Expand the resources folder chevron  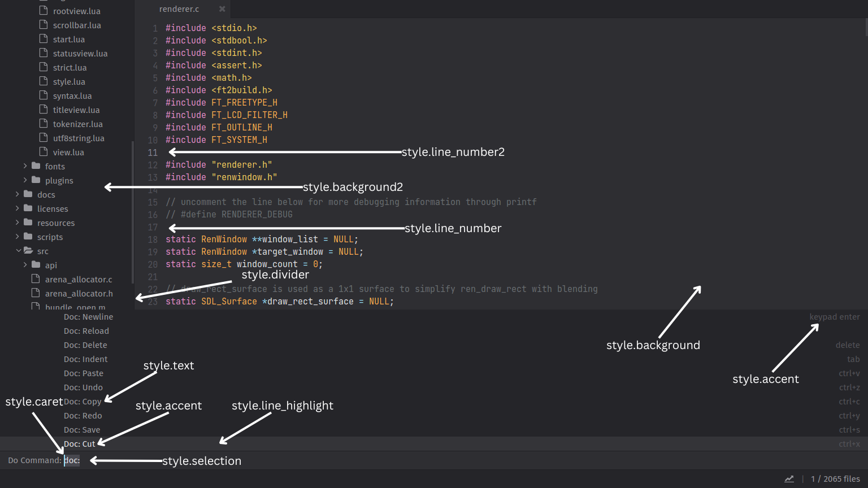coord(17,222)
